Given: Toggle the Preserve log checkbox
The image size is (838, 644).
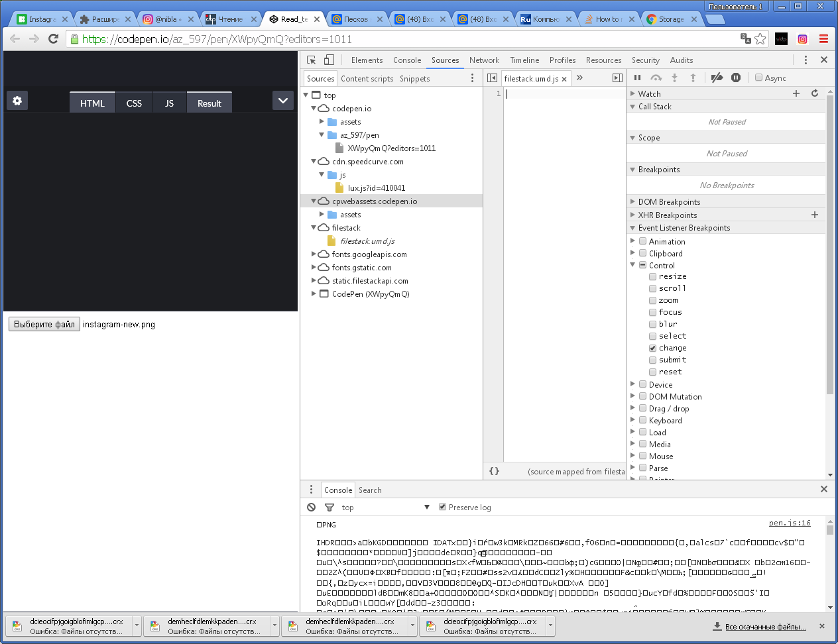Looking at the screenshot, I should (x=442, y=507).
